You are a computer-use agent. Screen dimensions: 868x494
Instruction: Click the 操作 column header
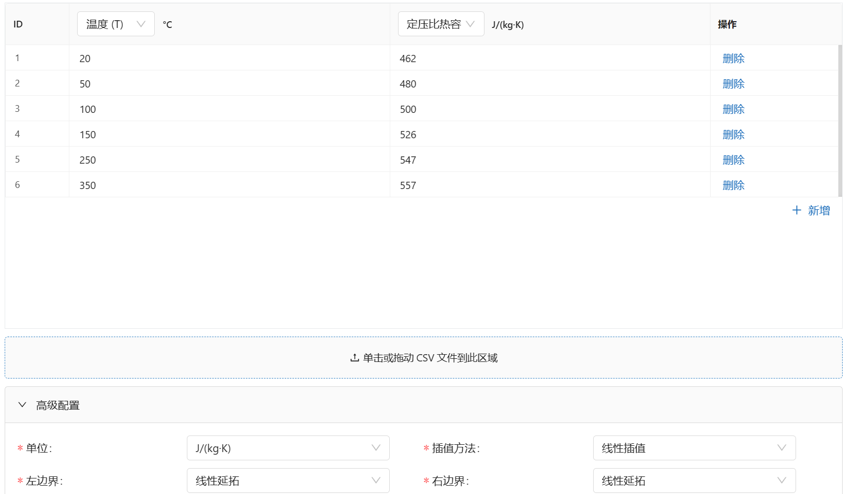tap(776, 24)
